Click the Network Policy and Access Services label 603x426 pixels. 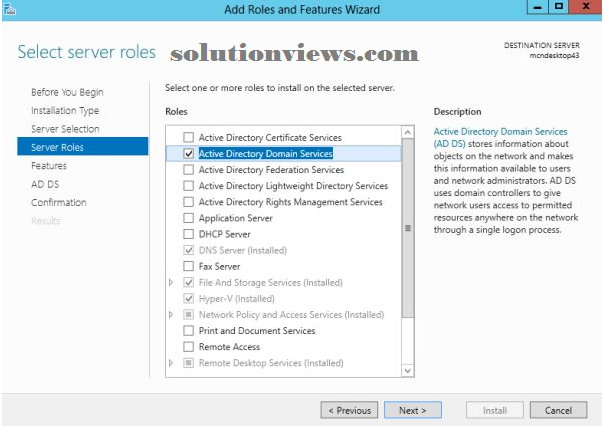coord(291,315)
